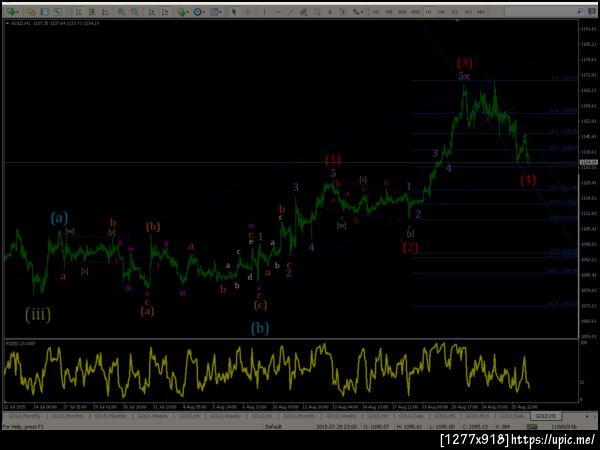Click the yellow RSI indicator line
This screenshot has height=450, width=600.
266,370
